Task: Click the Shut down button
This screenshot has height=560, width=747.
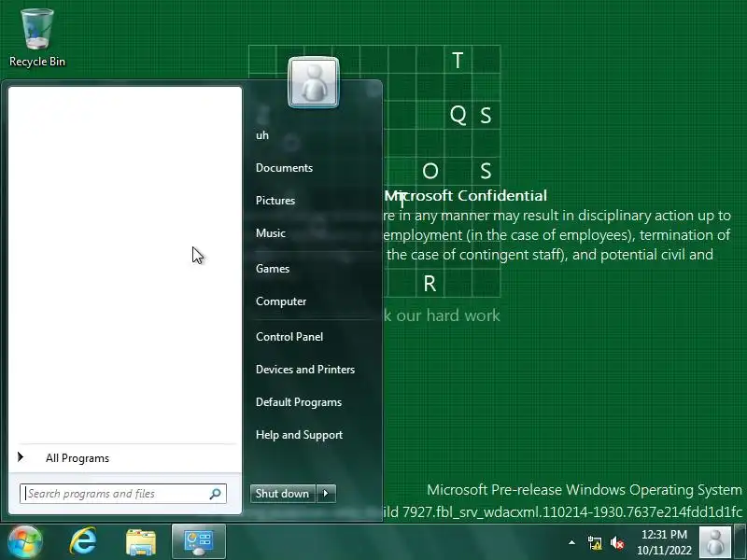Action: (283, 494)
